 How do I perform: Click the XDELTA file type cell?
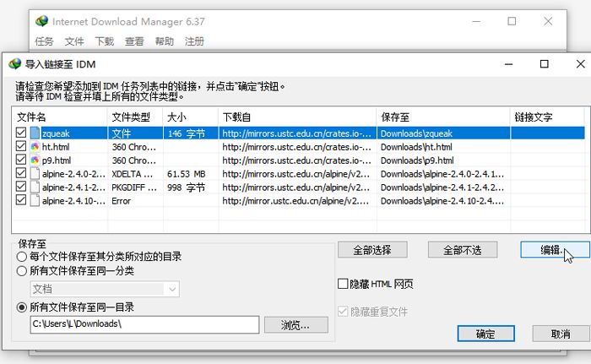pos(133,174)
